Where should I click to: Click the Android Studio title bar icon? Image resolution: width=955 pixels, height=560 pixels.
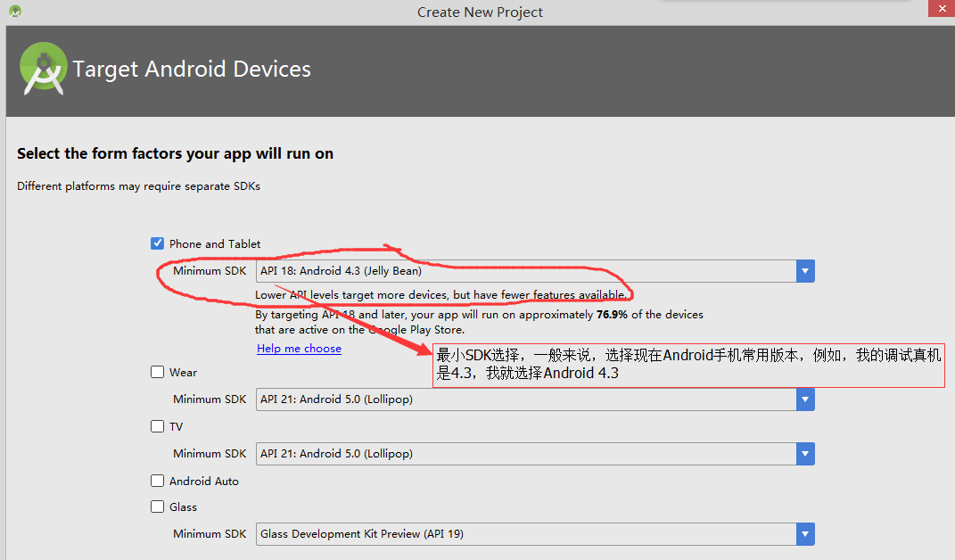click(15, 11)
